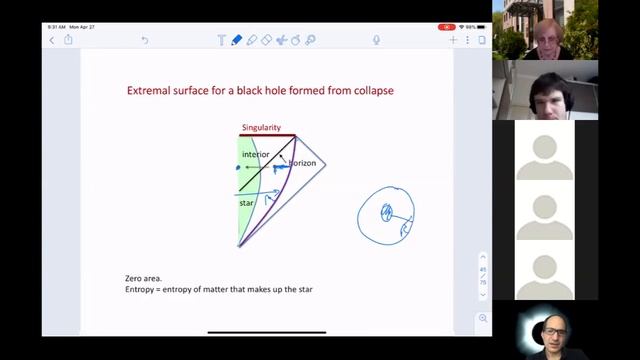640x360 pixels.
Task: Select video of participant wearing headphones
Action: pyautogui.click(x=545, y=90)
